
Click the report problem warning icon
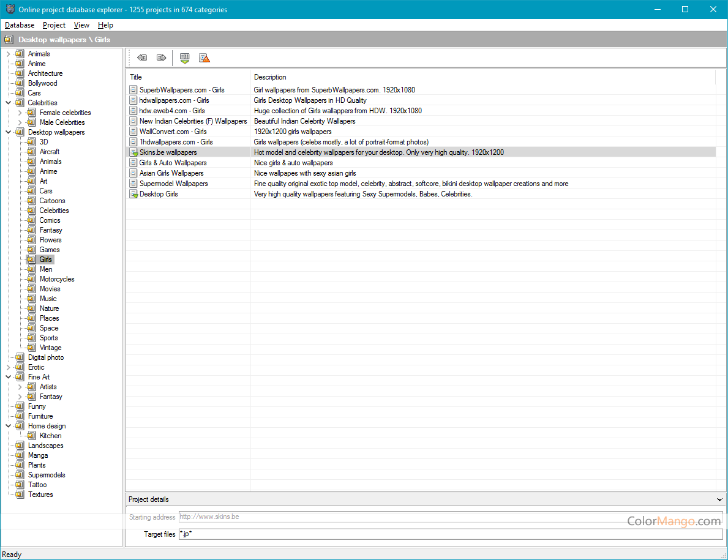click(205, 58)
